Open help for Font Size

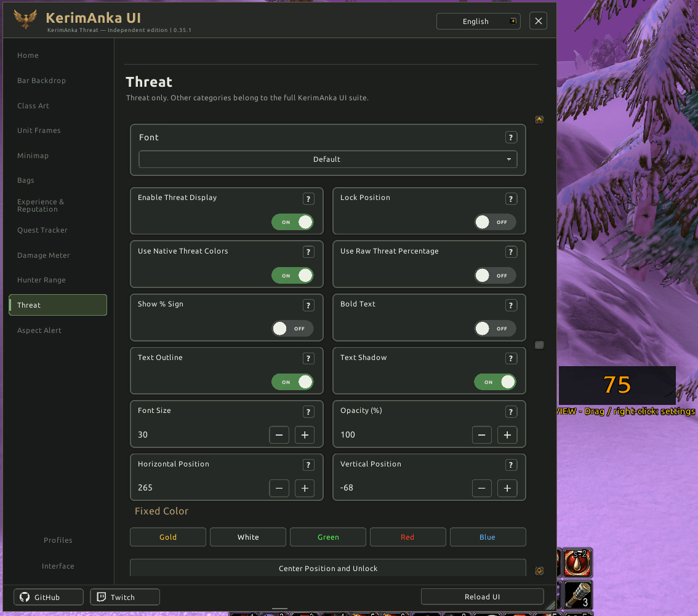click(308, 412)
